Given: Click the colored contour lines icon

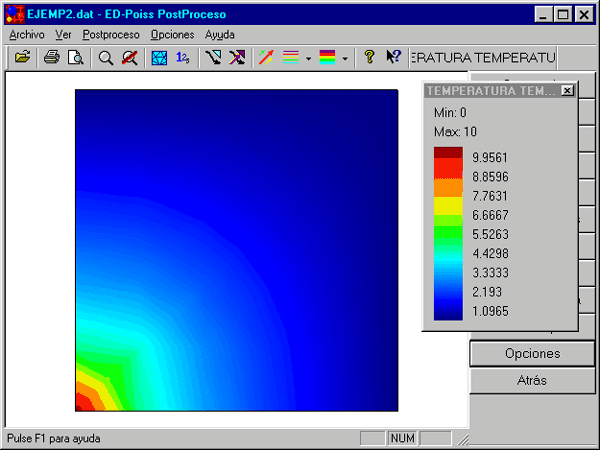Looking at the screenshot, I should pos(291,57).
